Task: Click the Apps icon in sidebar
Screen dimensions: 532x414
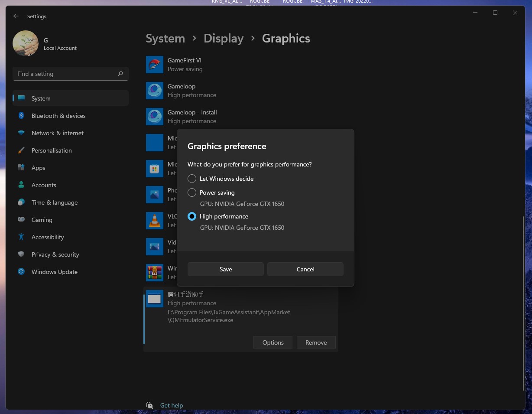Action: coord(21,167)
